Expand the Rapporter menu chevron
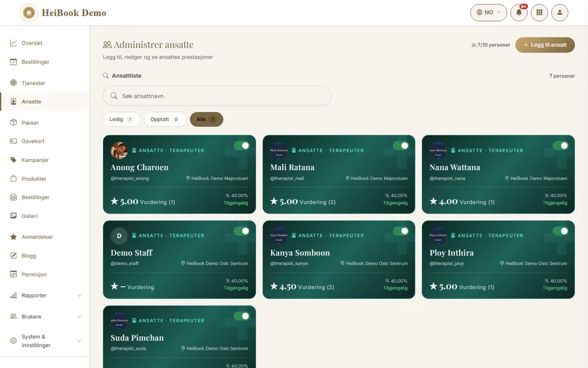This screenshot has height=368, width=588. pos(79,296)
